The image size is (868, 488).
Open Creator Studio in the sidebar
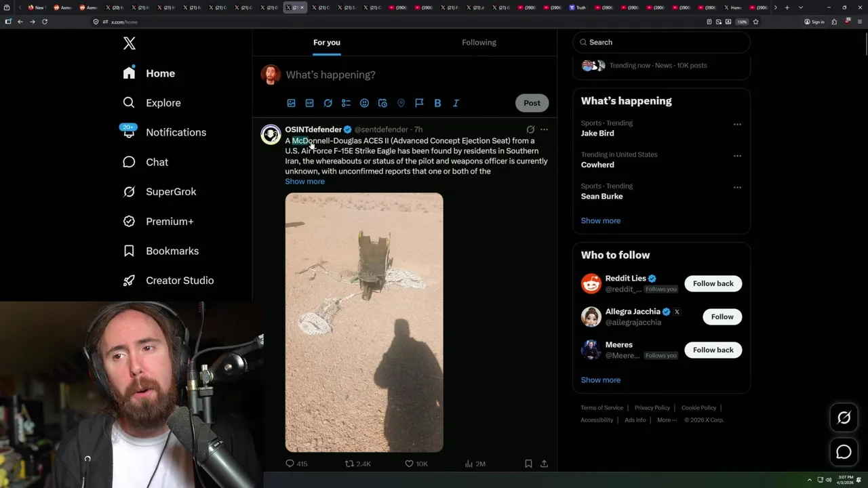[x=168, y=281]
